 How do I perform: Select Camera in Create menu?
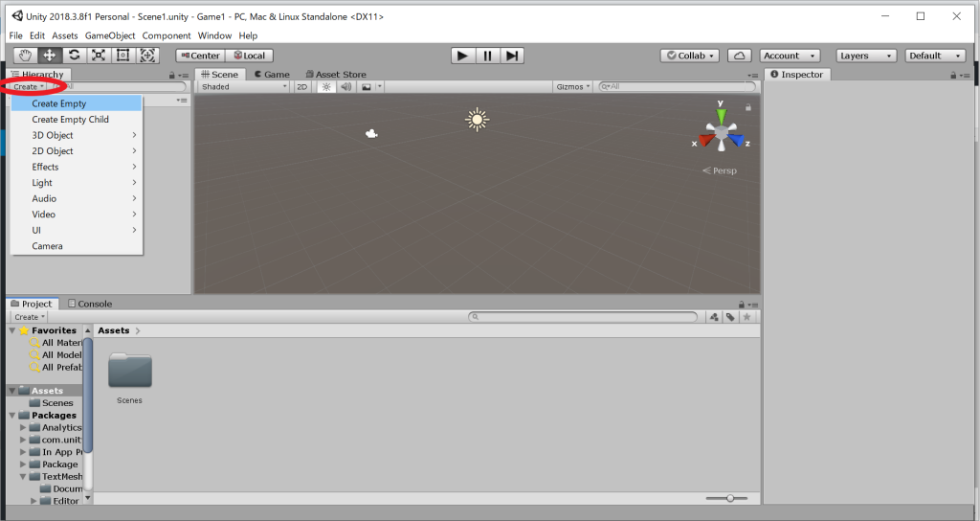pyautogui.click(x=77, y=246)
